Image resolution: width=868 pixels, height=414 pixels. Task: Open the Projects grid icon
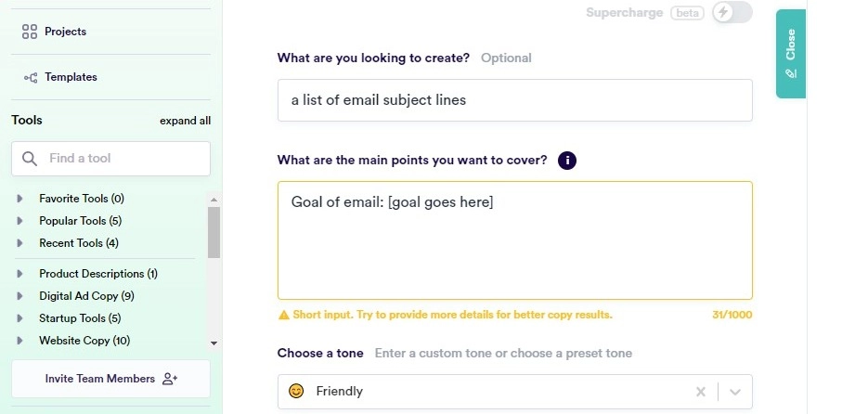pyautogui.click(x=29, y=32)
